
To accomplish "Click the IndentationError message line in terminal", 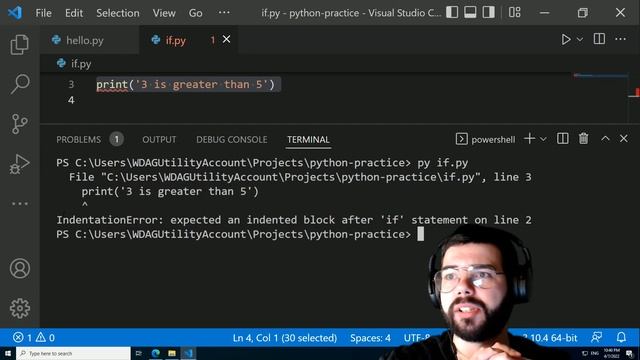I will 294,220.
